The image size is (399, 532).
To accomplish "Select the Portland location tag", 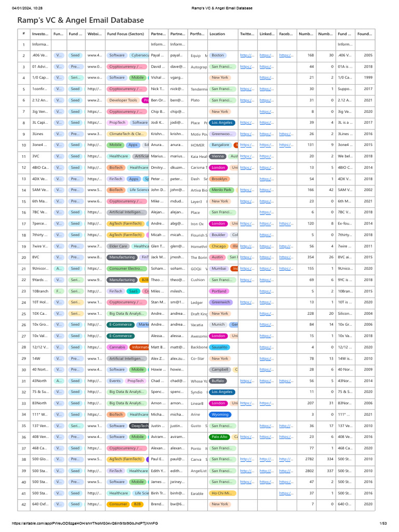I will point(219,291).
